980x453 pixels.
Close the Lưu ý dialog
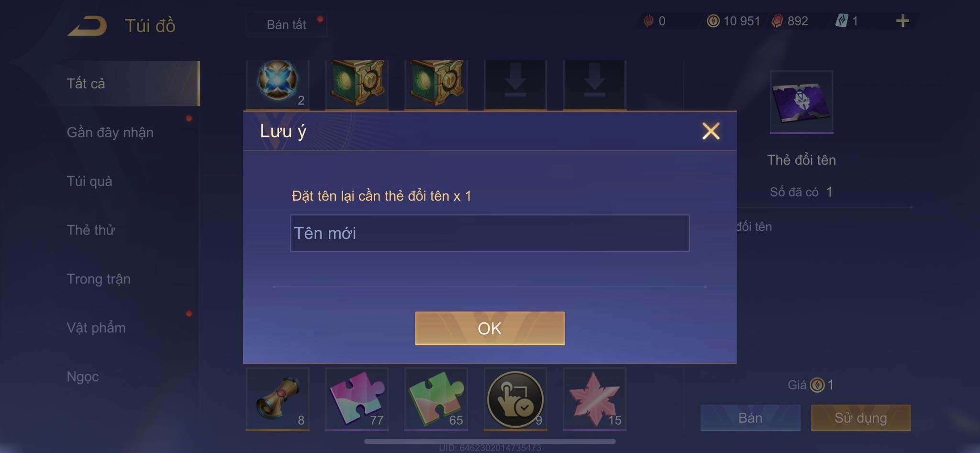711,131
